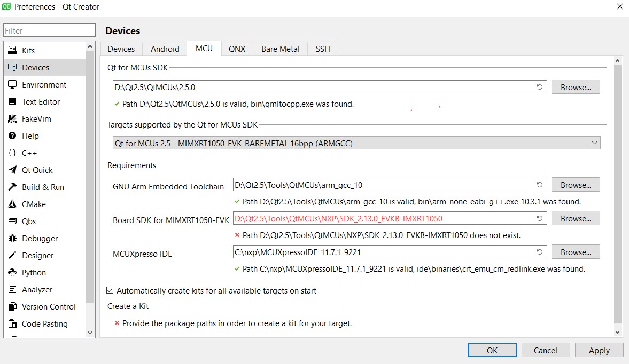Click the MCU page scrollbar up arrow

617,61
